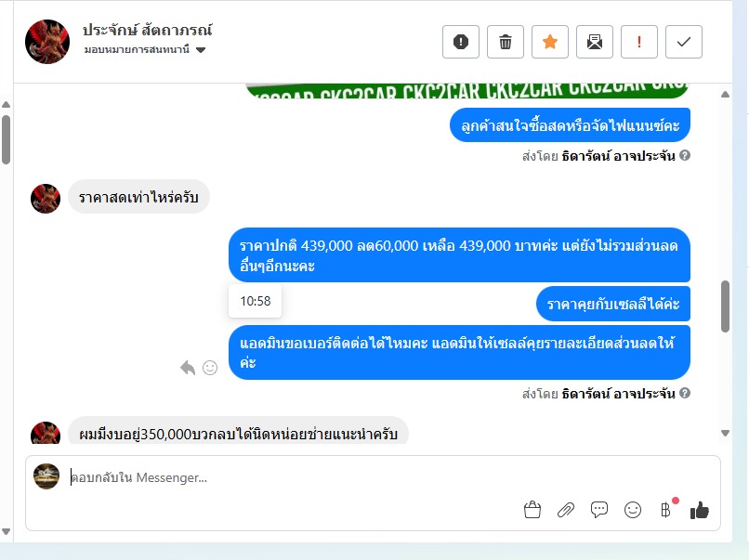
Task: Toggle the orange star follow-up icon
Action: pos(550,42)
